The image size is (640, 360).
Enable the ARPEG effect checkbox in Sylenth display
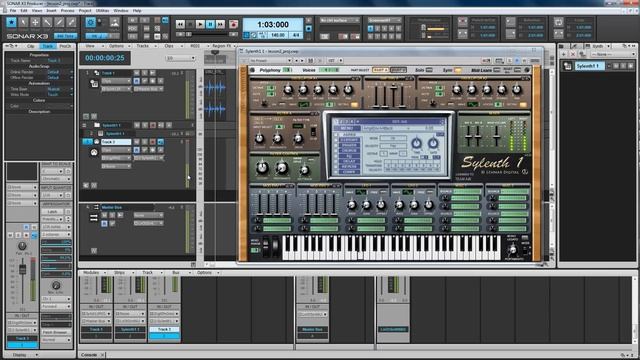coord(336,135)
